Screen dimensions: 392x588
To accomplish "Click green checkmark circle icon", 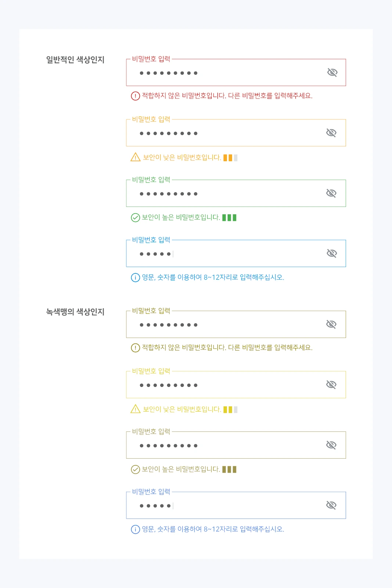I will [x=135, y=218].
